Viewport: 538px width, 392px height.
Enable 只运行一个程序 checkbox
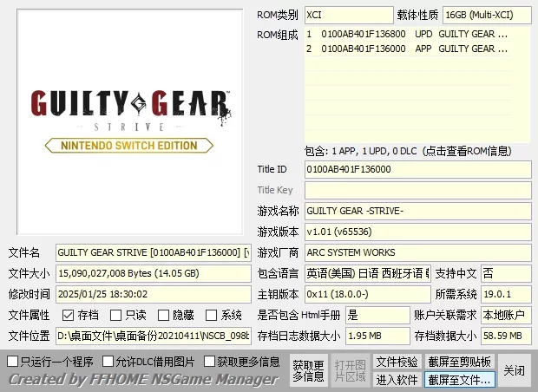tap(13, 361)
